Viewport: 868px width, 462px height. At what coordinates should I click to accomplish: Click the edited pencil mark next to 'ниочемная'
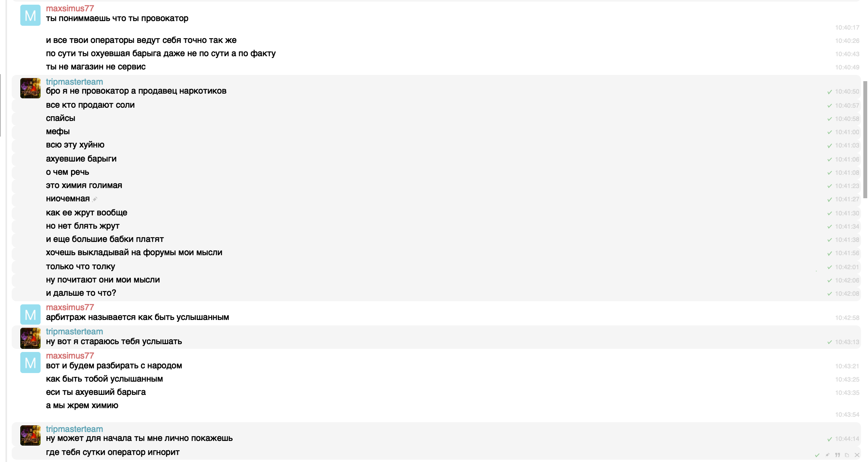coord(95,199)
